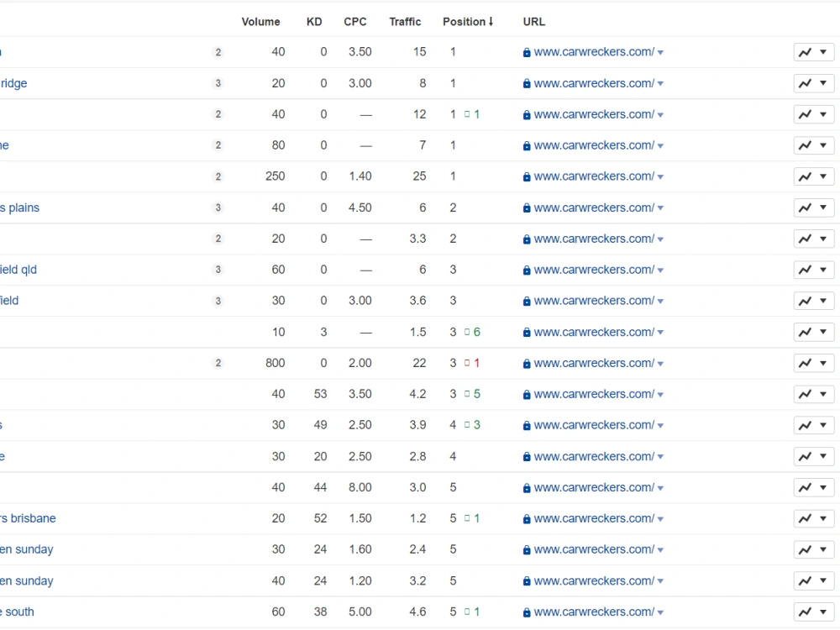Sort by Traffic column header

[x=405, y=22]
